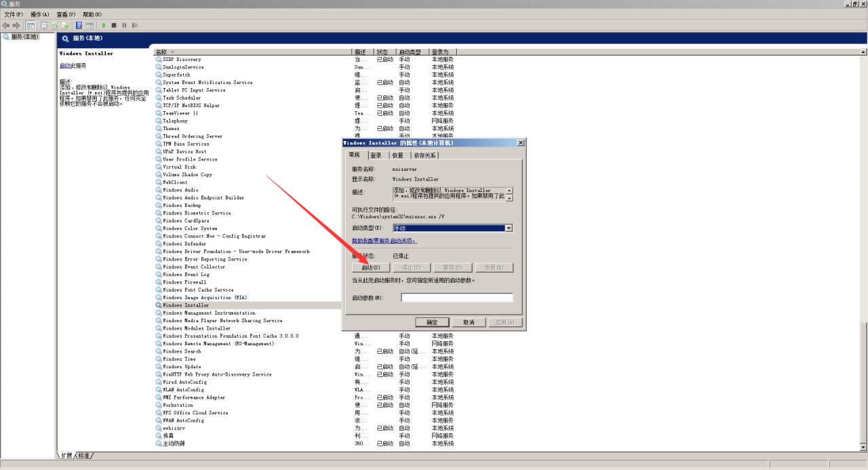The height and width of the screenshot is (470, 868).
Task: Click the 确定 button
Action: pyautogui.click(x=432, y=323)
